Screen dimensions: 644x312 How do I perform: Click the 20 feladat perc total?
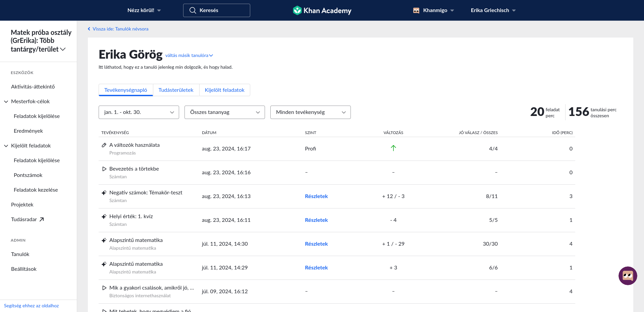[545, 112]
